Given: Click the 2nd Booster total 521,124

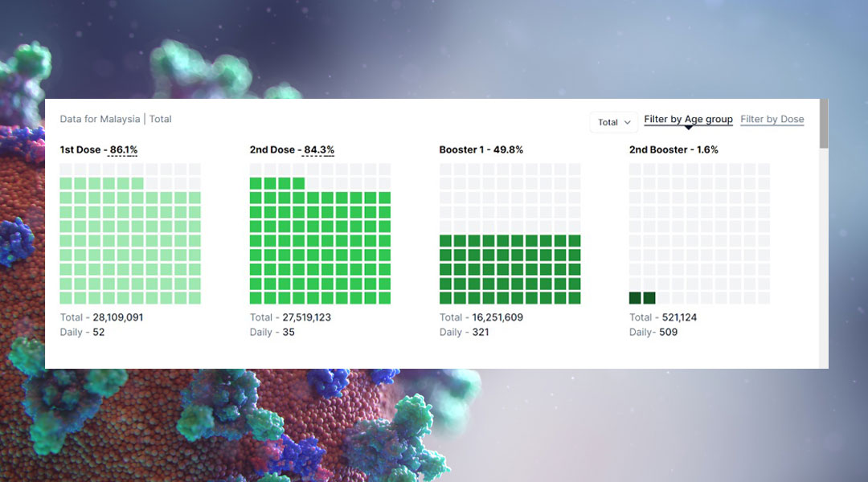Looking at the screenshot, I should pyautogui.click(x=679, y=317).
